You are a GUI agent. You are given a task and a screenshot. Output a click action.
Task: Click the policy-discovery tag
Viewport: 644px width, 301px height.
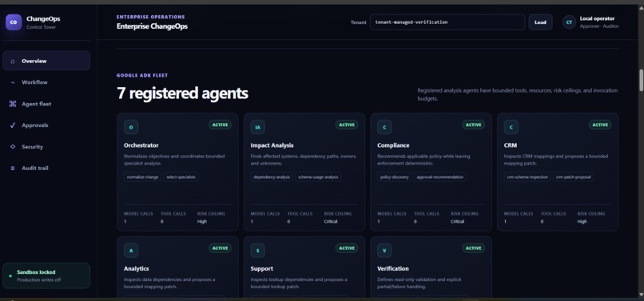[x=394, y=177]
